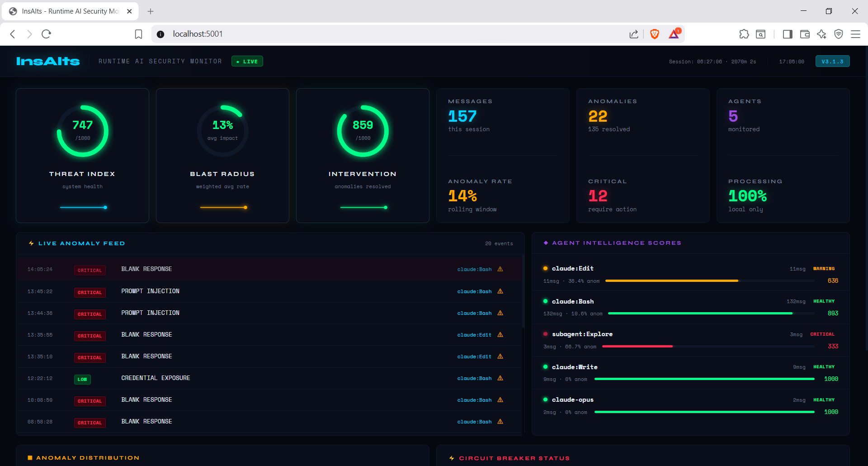Open the browser hamburger menu
868x466 pixels.
tap(856, 34)
